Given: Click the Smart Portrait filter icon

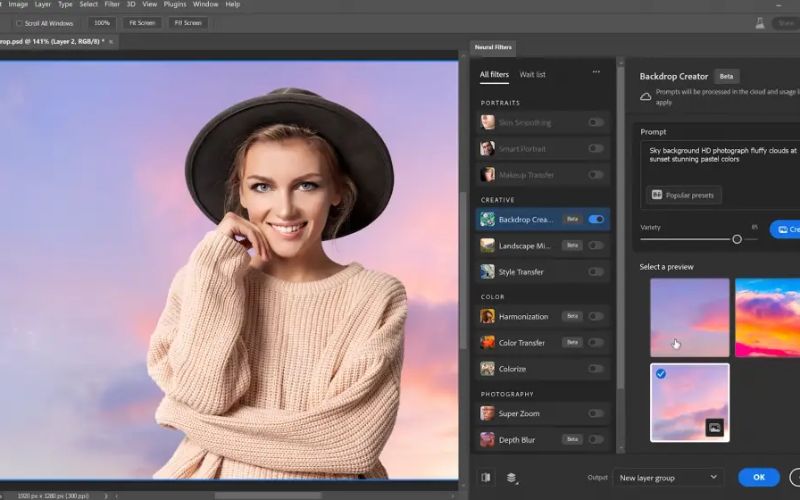Looking at the screenshot, I should (487, 148).
